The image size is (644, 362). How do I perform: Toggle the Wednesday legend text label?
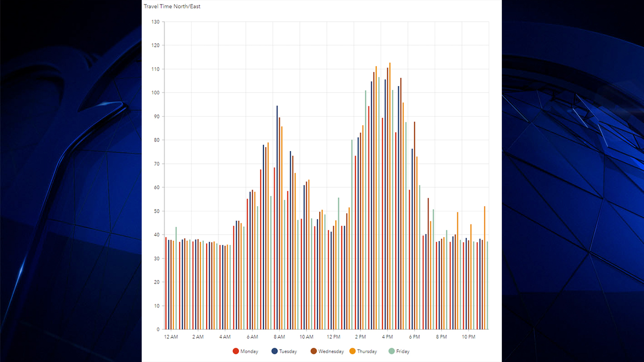click(x=331, y=352)
